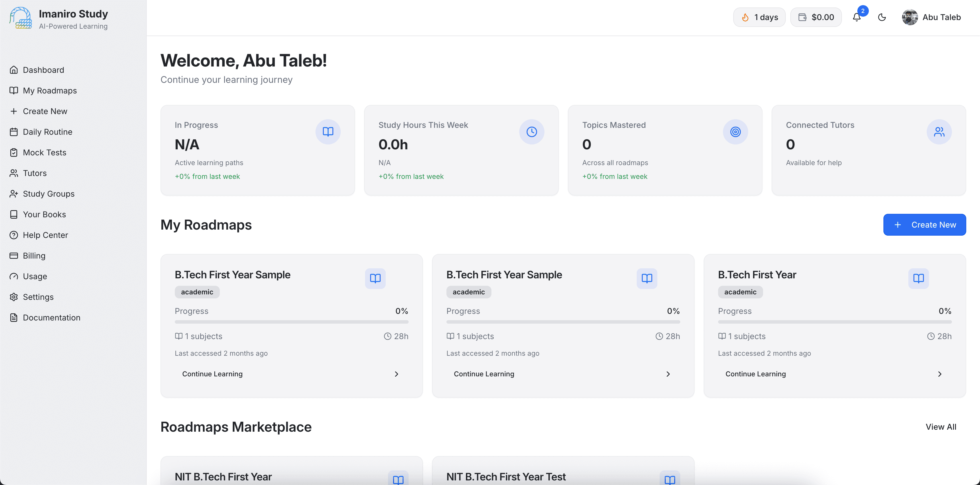
Task: Click the Topics Mastered target icon
Action: pyautogui.click(x=735, y=132)
